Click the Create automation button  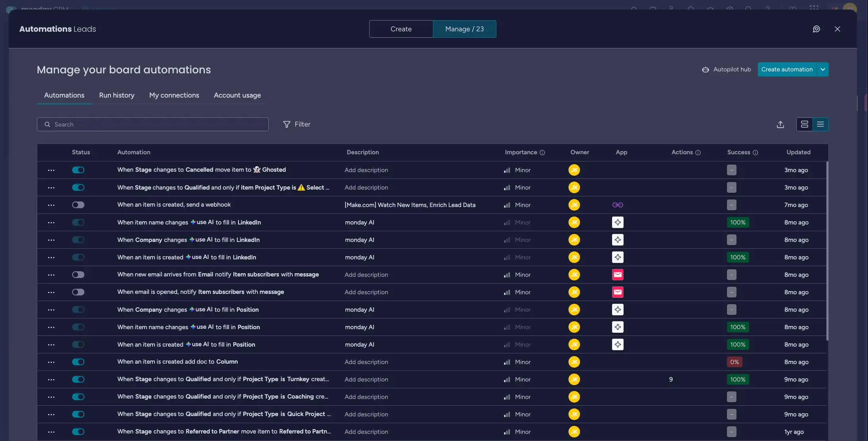click(x=787, y=69)
